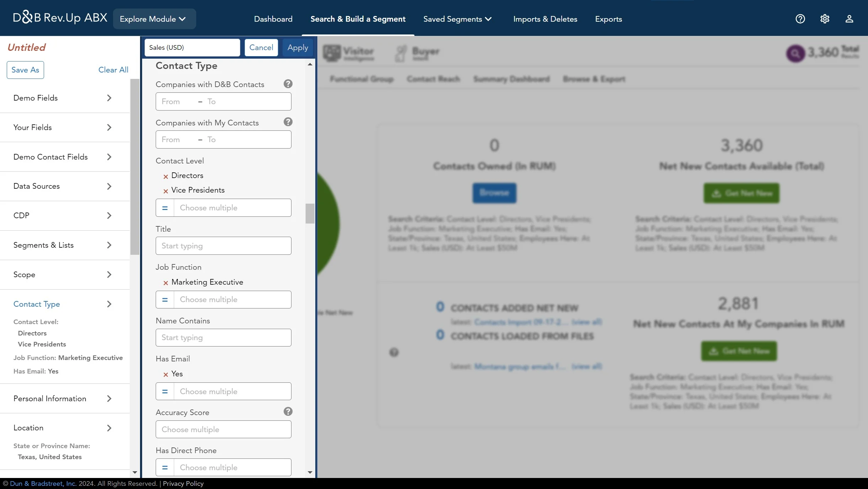
Task: Click the D&B Rev.Up ABX logo
Action: coord(60,17)
